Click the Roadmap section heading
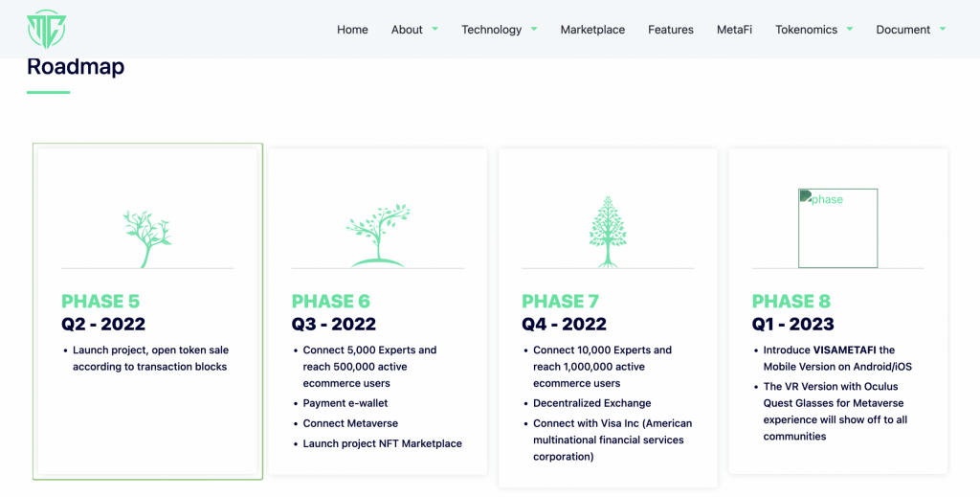980x497 pixels. [76, 67]
